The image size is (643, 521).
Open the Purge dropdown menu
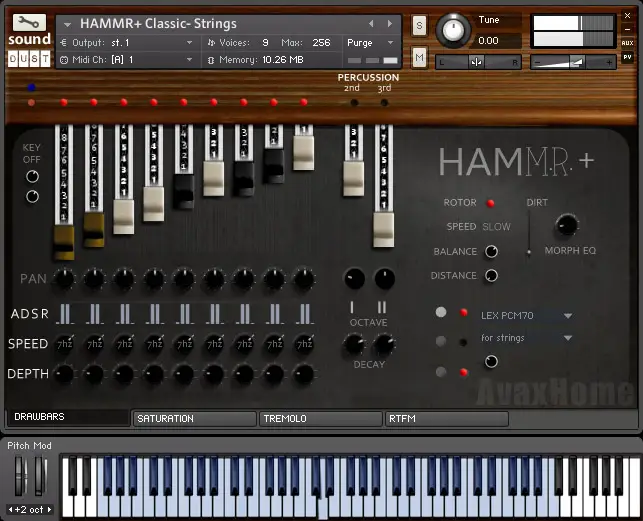coord(390,43)
